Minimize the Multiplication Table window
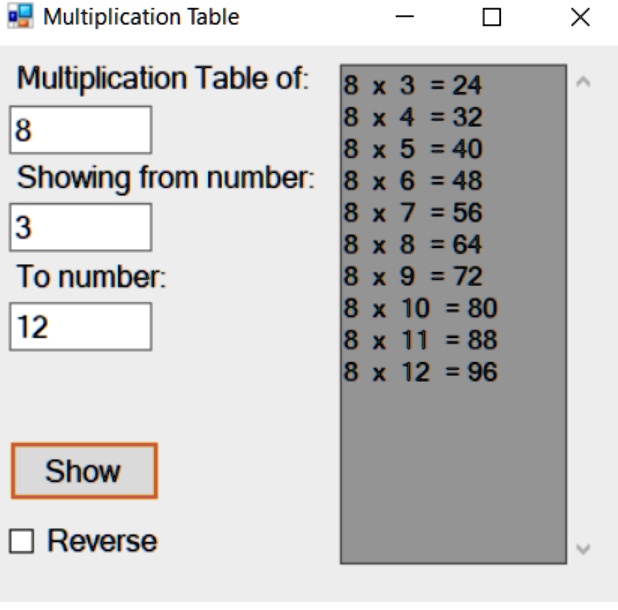618x610 pixels. 404,17
